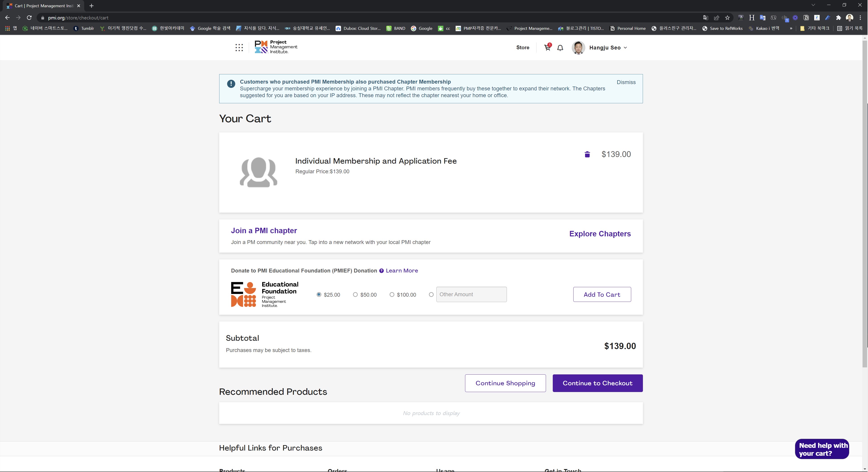
Task: Open the Store menu item
Action: [x=523, y=47]
